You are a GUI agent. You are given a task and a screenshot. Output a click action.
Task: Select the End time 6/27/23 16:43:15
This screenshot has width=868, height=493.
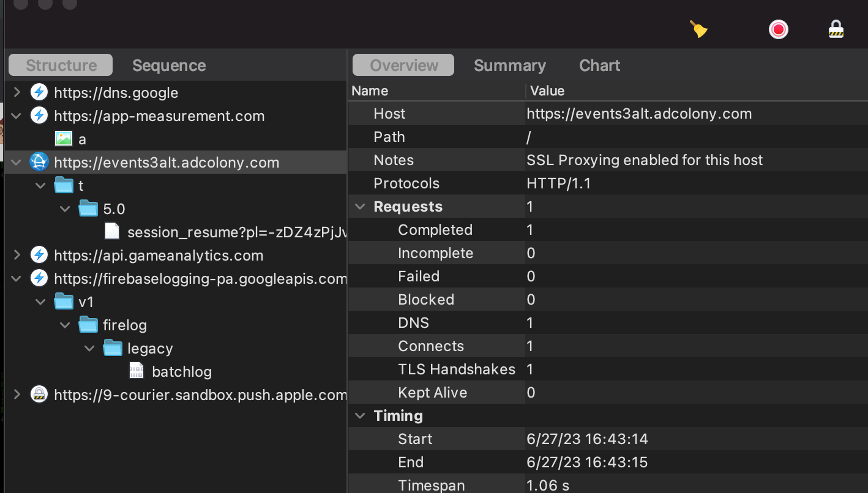587,462
